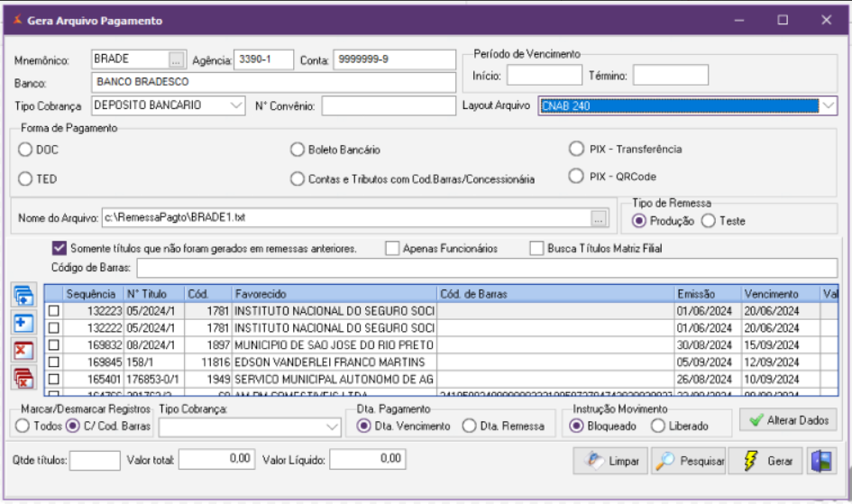
Task: Click the Código de Barras input field
Action: pos(487,268)
